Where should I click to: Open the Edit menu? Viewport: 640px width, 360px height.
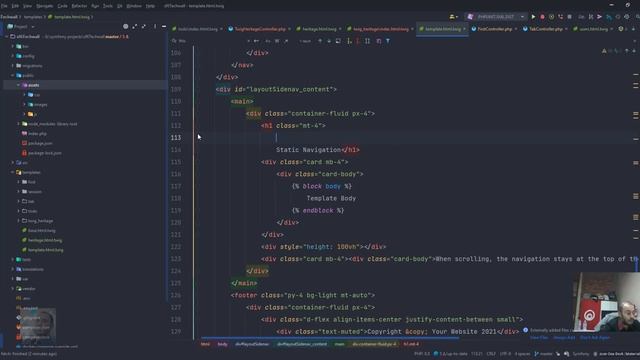click(x=15, y=6)
